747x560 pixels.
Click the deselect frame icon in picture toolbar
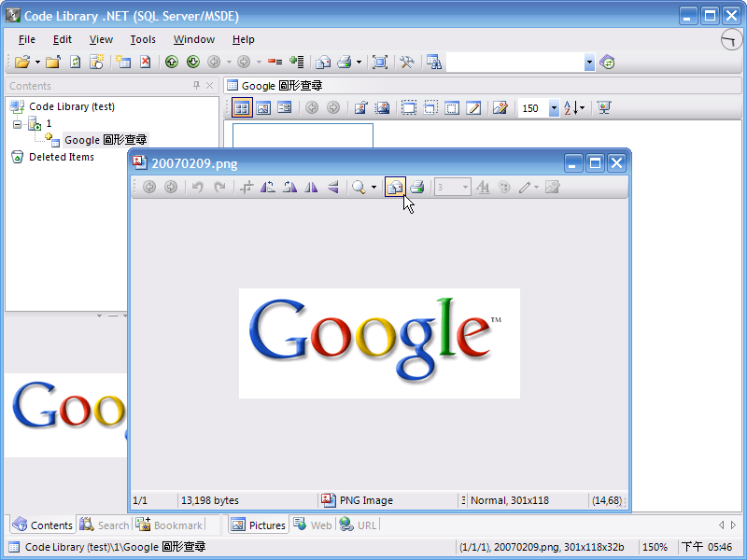(x=452, y=108)
